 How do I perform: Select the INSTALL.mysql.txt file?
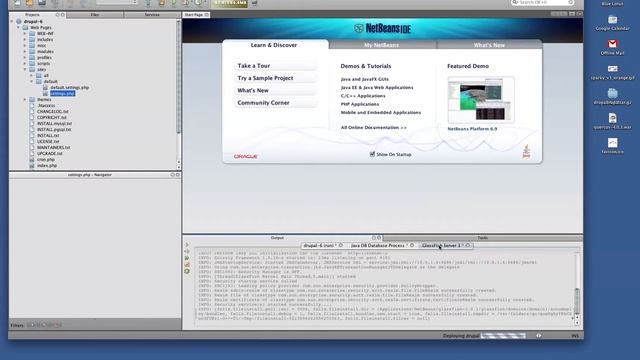pos(54,123)
